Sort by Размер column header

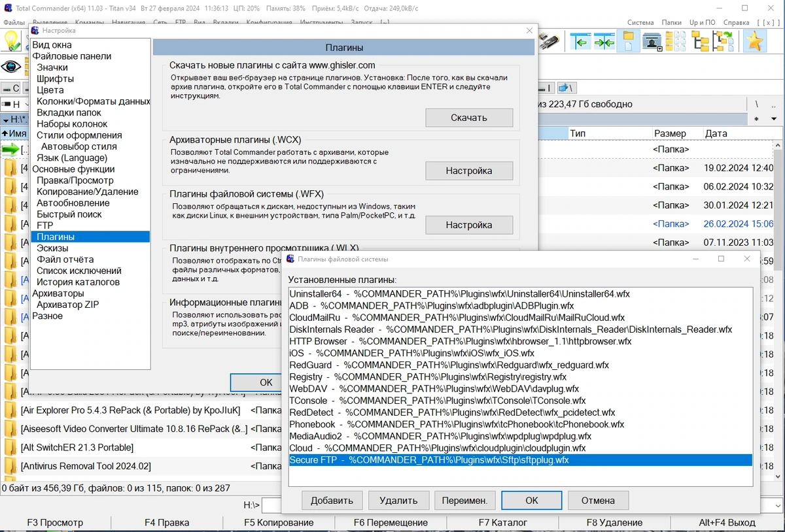pyautogui.click(x=676, y=133)
